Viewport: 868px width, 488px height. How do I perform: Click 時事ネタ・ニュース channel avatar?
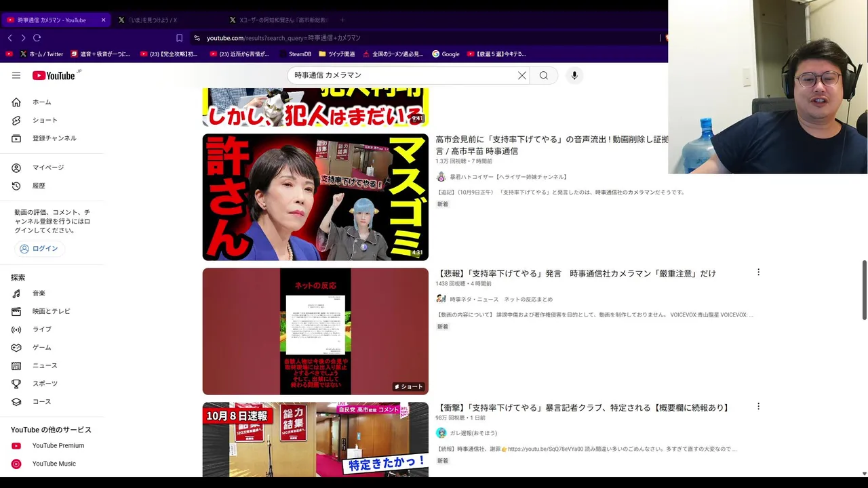(441, 299)
